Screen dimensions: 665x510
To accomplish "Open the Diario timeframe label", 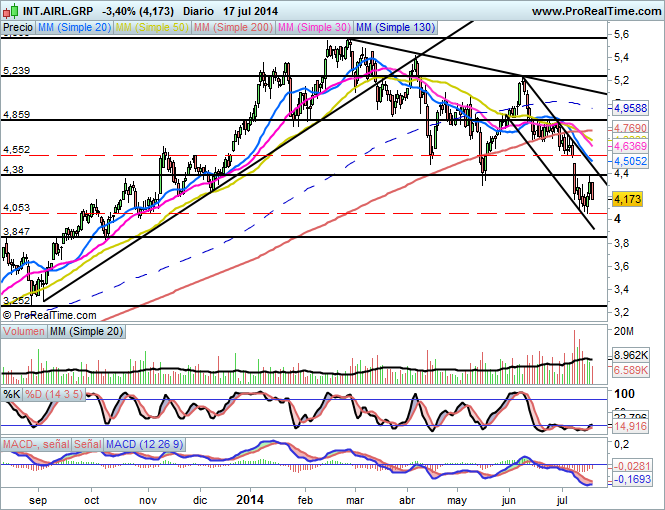I will (202, 11).
